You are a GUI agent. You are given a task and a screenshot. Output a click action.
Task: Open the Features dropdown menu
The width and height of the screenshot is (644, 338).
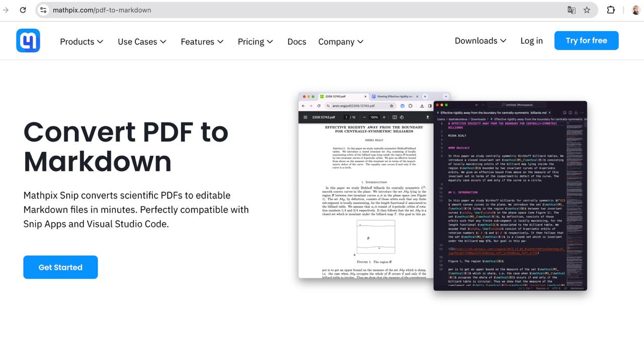coord(202,42)
